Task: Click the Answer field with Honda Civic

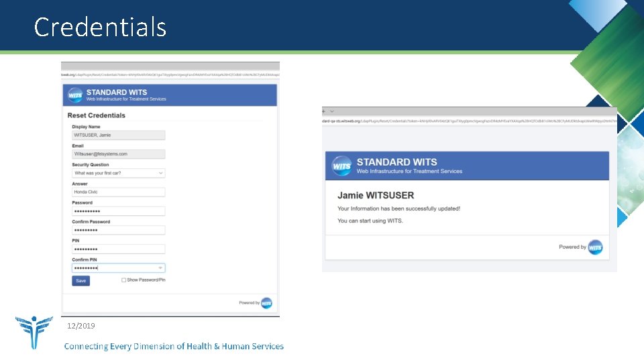Action: 118,192
